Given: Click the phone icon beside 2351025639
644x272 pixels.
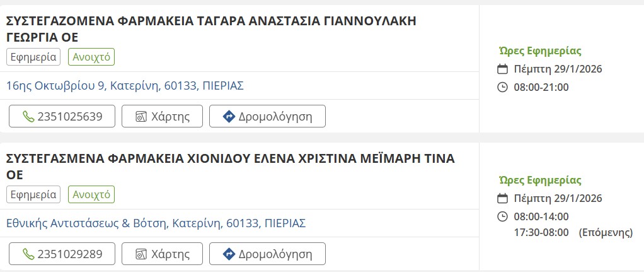Looking at the screenshot, I should (x=28, y=117).
